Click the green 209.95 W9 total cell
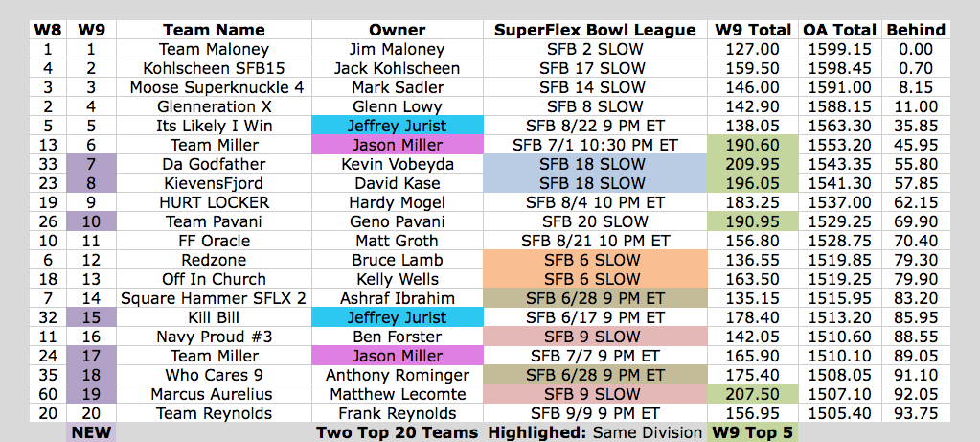The image size is (980, 442). point(753,164)
